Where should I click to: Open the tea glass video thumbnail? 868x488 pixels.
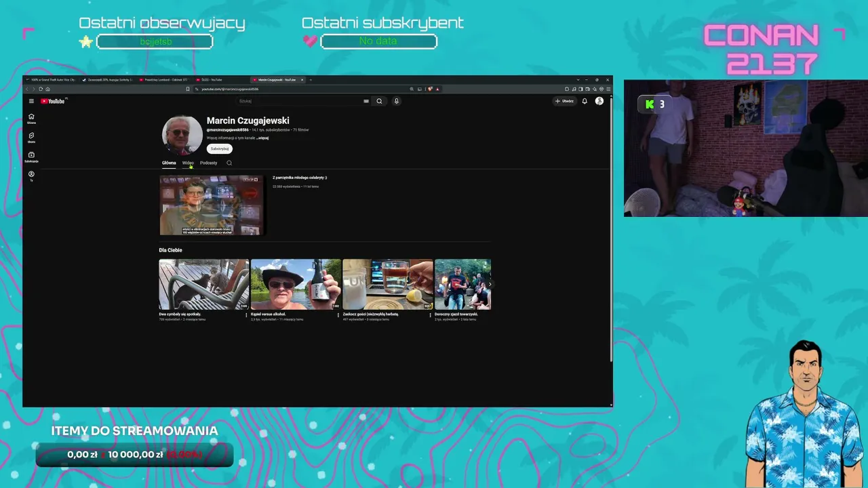[x=388, y=285]
